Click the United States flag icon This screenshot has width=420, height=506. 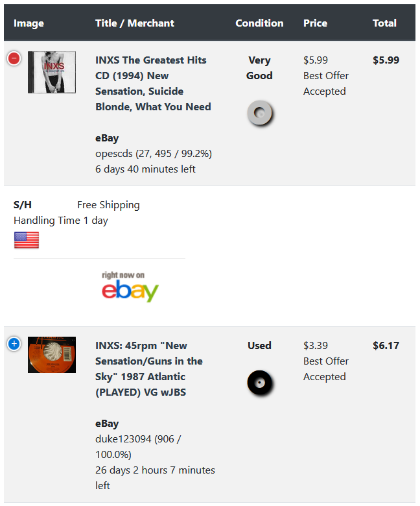[27, 240]
